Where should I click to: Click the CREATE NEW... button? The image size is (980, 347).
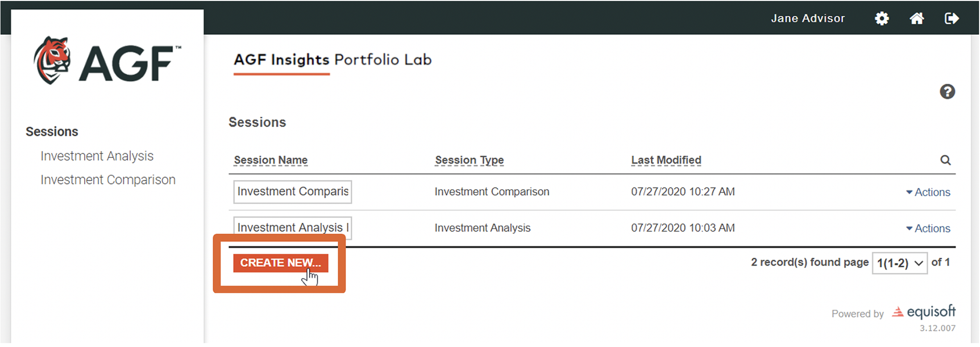(280, 263)
